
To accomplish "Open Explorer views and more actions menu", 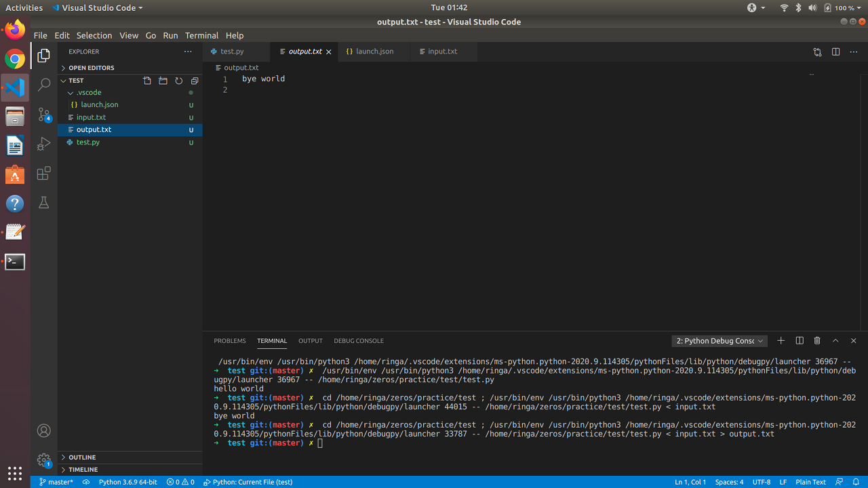I will click(x=188, y=52).
